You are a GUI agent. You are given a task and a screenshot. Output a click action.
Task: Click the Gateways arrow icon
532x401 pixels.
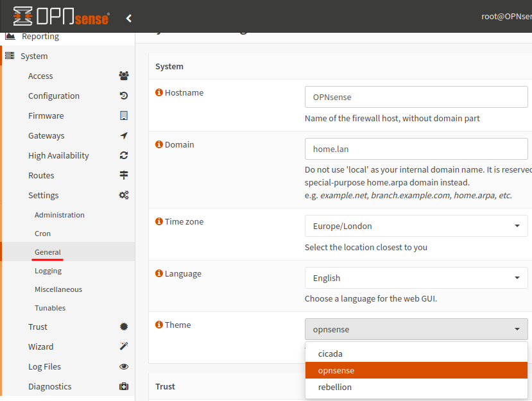124,135
